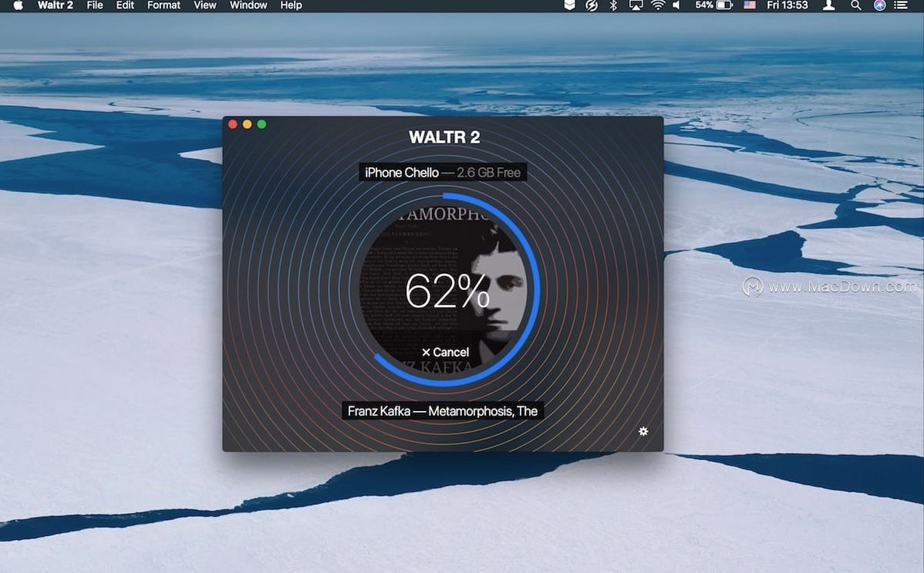Viewport: 924px width, 573px height.
Task: Open the AirPlay display menu
Action: 636,5
